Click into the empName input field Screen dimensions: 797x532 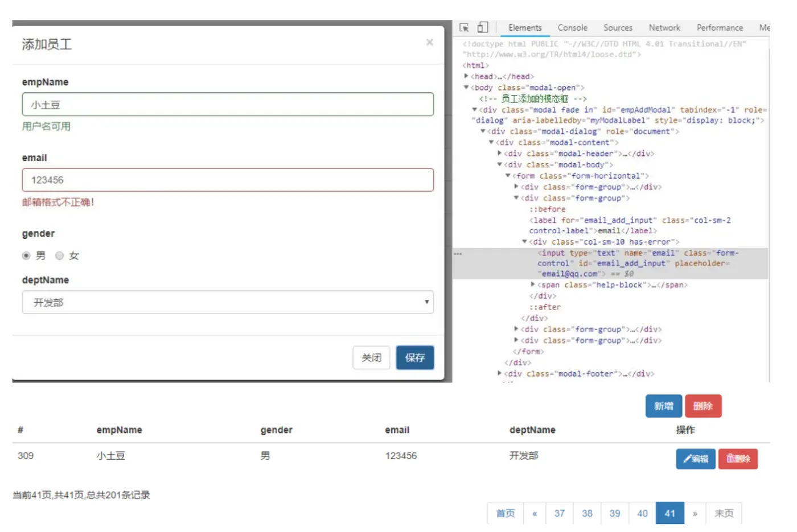coord(228,104)
